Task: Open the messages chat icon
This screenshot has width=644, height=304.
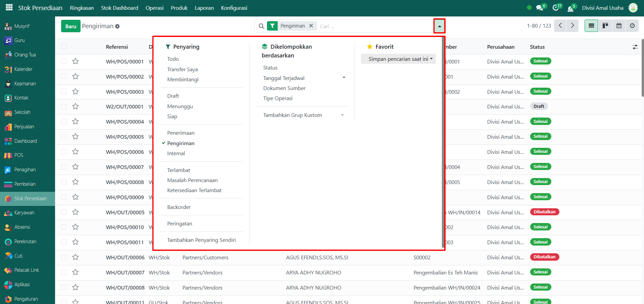Action: (x=540, y=8)
